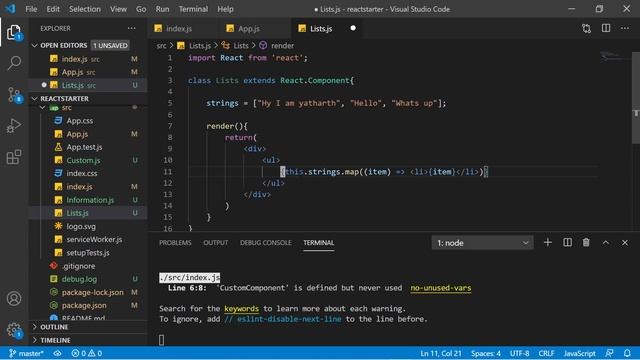Close the terminal panel
Viewport: 640px width, 360px height.
point(625,242)
